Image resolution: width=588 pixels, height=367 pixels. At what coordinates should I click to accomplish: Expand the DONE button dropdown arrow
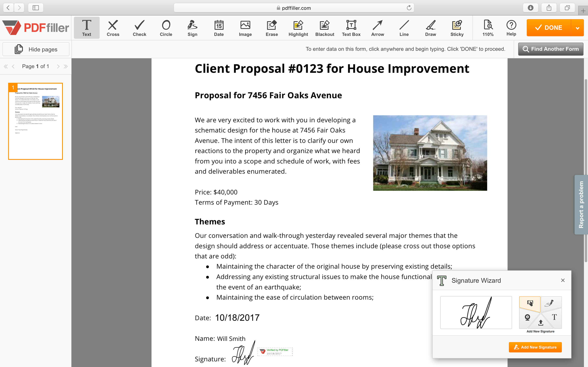point(578,28)
